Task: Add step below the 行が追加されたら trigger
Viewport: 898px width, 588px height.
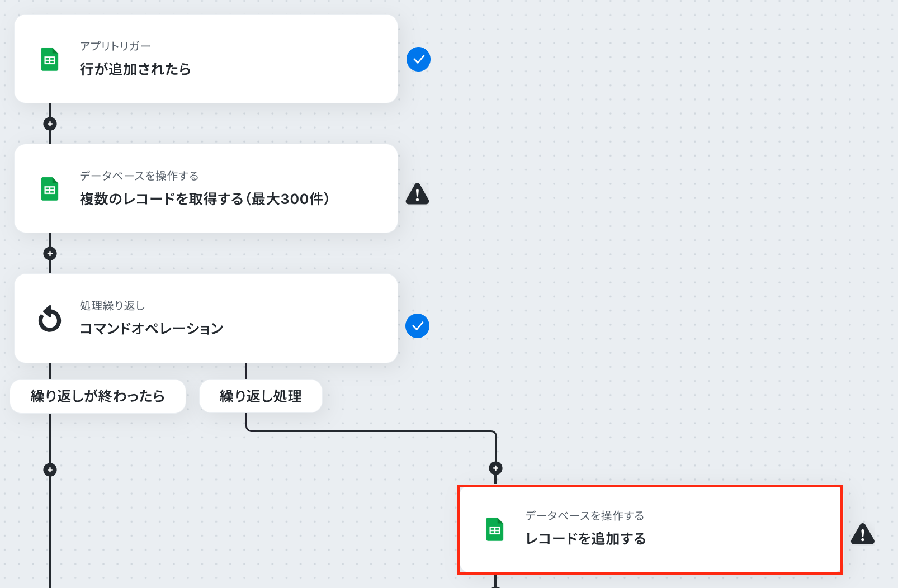Action: click(x=50, y=124)
